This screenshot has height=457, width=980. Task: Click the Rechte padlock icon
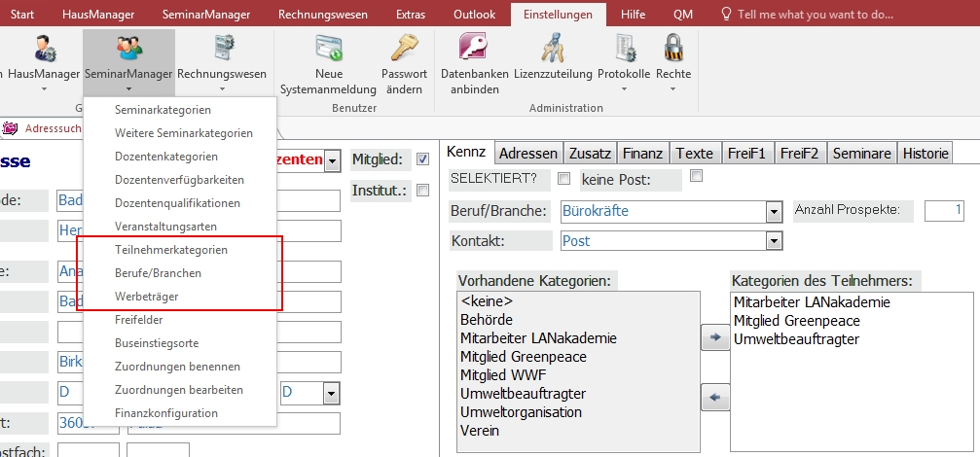672,49
